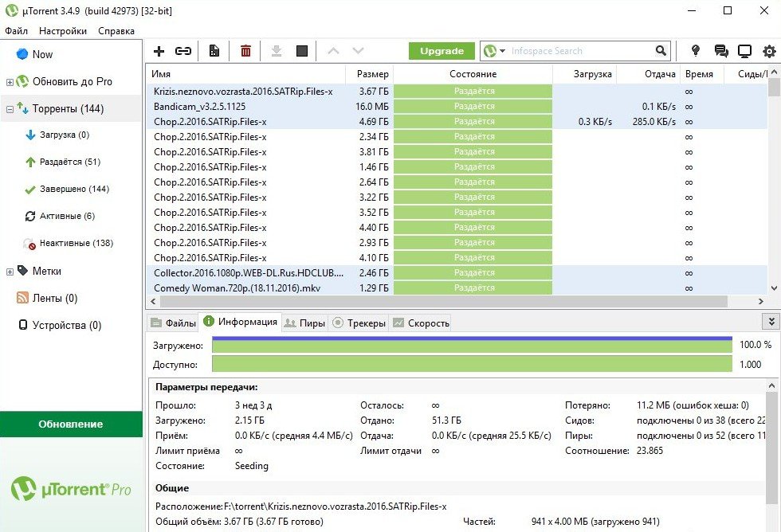Click the Загрузка column header

[x=585, y=74]
